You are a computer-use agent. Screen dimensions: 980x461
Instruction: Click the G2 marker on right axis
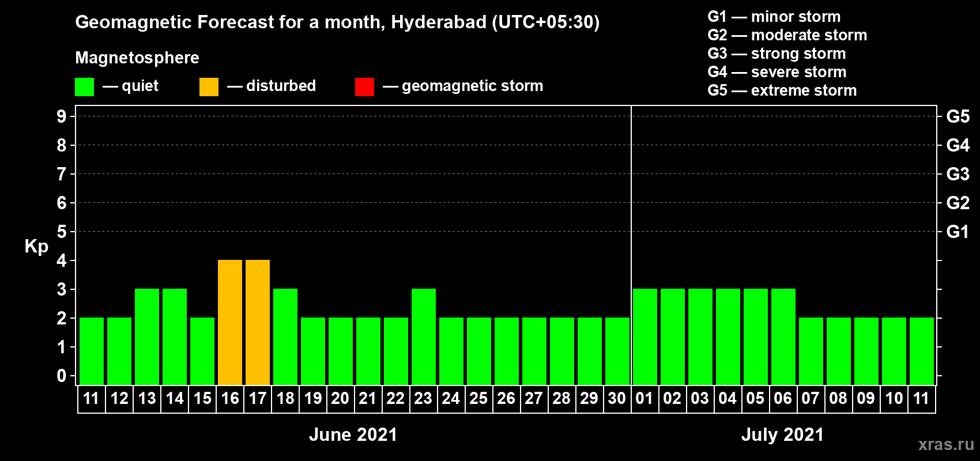958,203
